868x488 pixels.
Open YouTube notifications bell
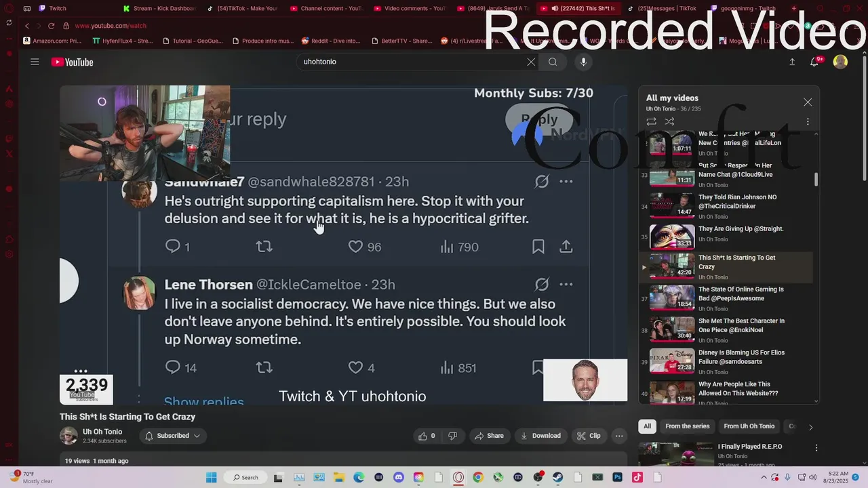click(814, 62)
